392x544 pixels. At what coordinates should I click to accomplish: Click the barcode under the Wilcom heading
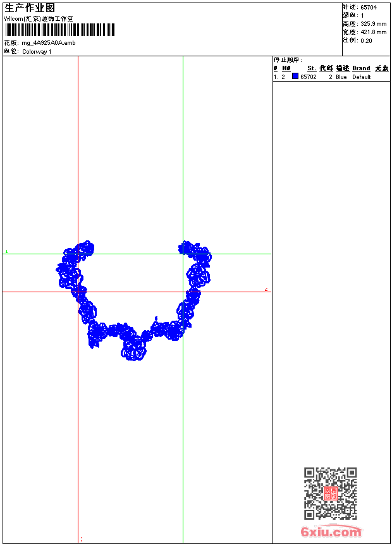pyautogui.click(x=59, y=30)
